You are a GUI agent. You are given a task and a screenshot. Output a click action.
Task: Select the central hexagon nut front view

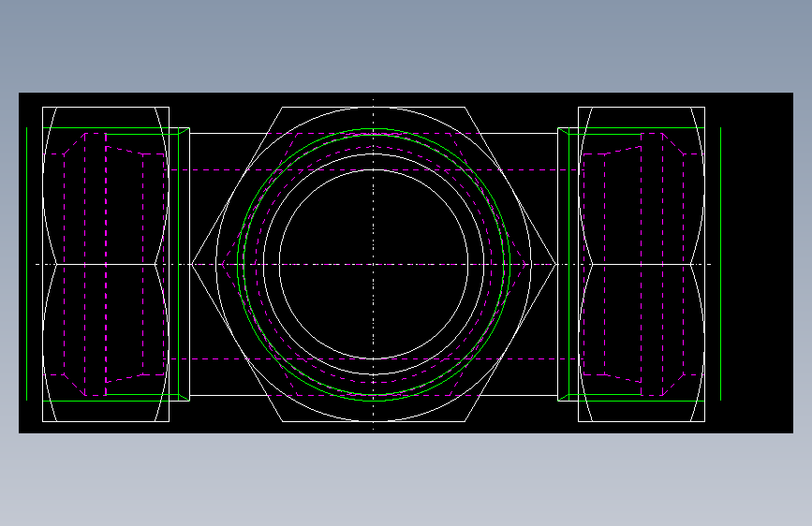[x=374, y=264]
